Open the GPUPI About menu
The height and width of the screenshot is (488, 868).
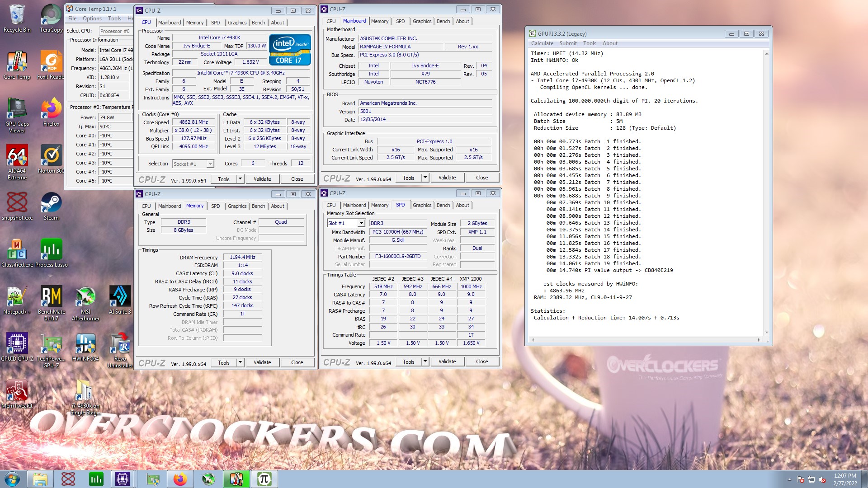[610, 43]
